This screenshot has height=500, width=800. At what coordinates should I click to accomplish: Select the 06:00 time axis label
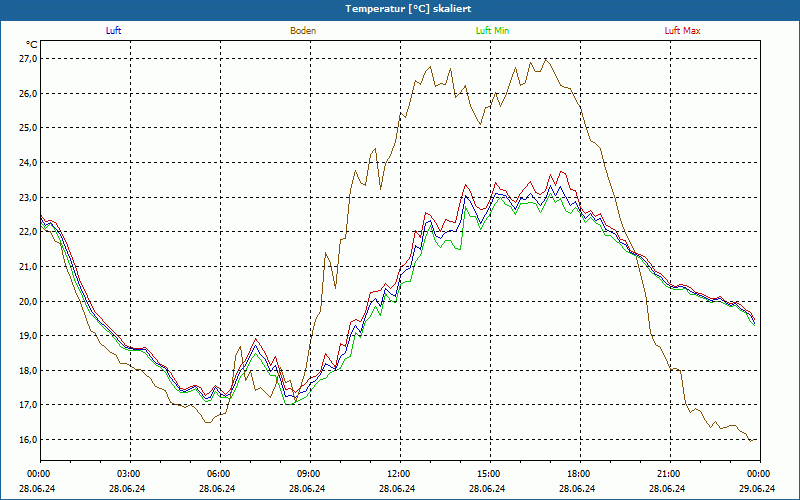pos(219,474)
